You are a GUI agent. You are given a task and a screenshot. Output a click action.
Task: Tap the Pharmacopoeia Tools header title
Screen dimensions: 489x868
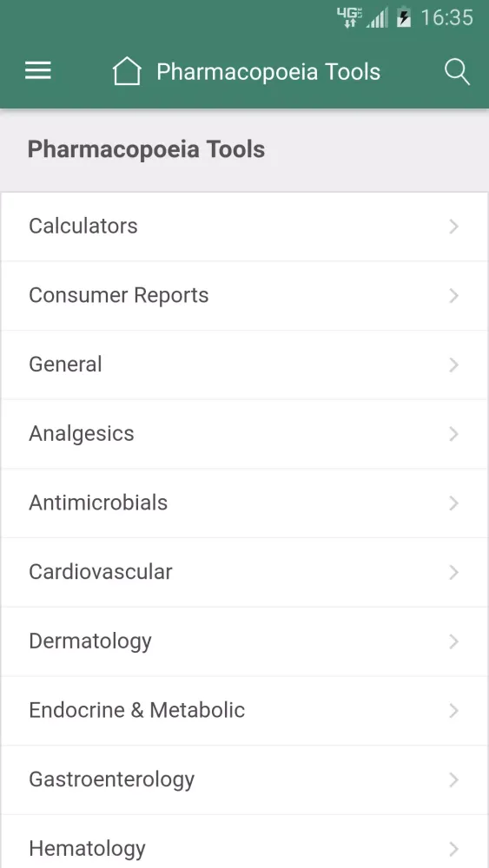pos(268,72)
